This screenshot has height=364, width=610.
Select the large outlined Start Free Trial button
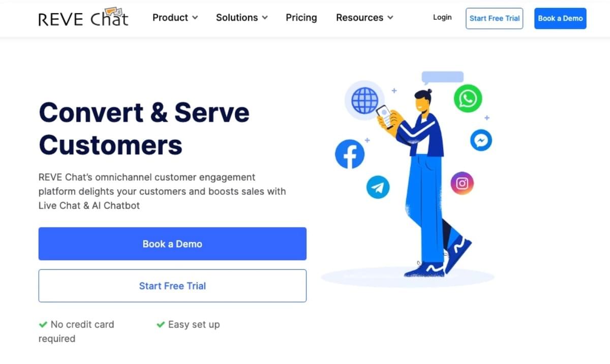coord(172,286)
